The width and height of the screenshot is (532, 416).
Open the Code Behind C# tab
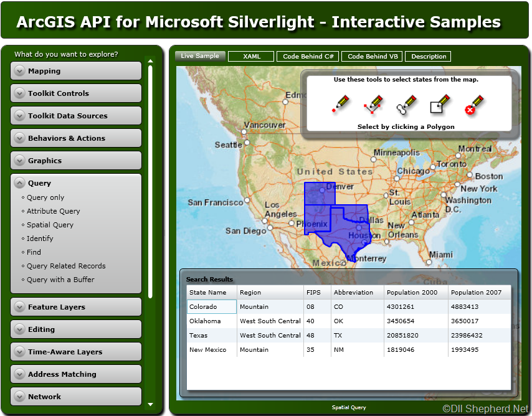[308, 56]
